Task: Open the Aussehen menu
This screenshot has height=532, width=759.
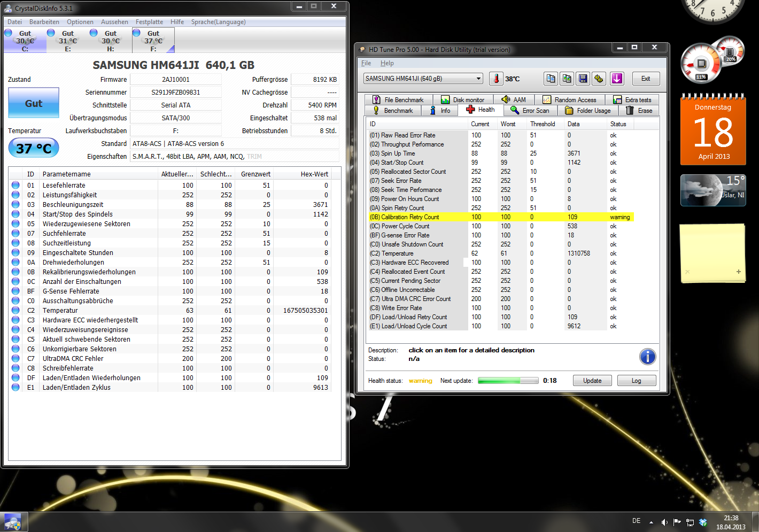Action: tap(114, 22)
